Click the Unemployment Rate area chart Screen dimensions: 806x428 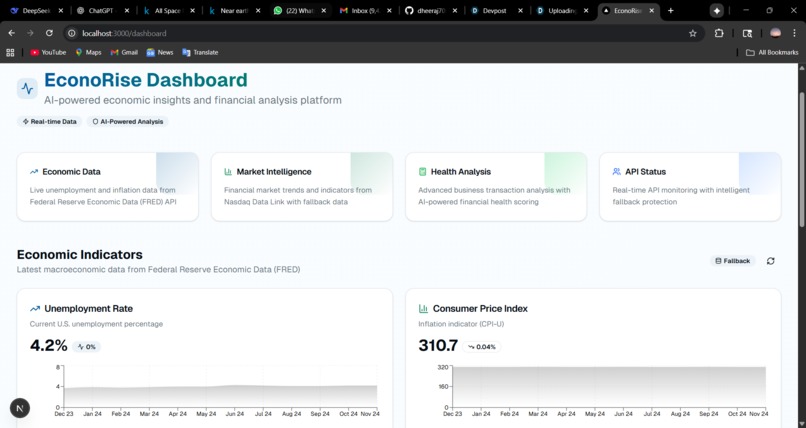pos(220,388)
